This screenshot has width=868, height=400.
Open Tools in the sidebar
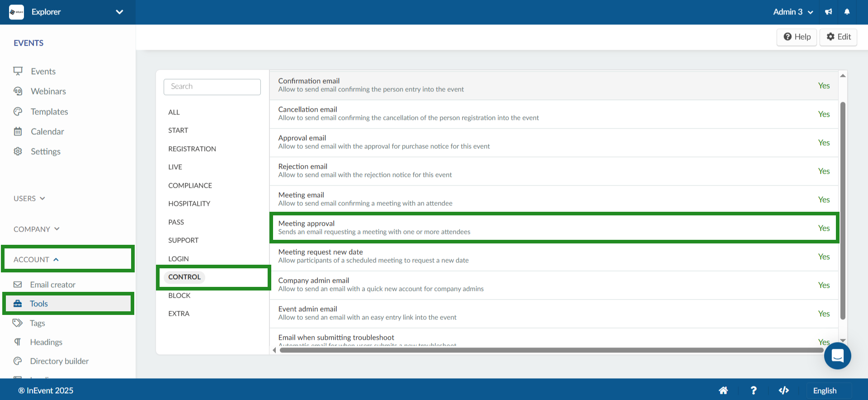click(x=38, y=304)
